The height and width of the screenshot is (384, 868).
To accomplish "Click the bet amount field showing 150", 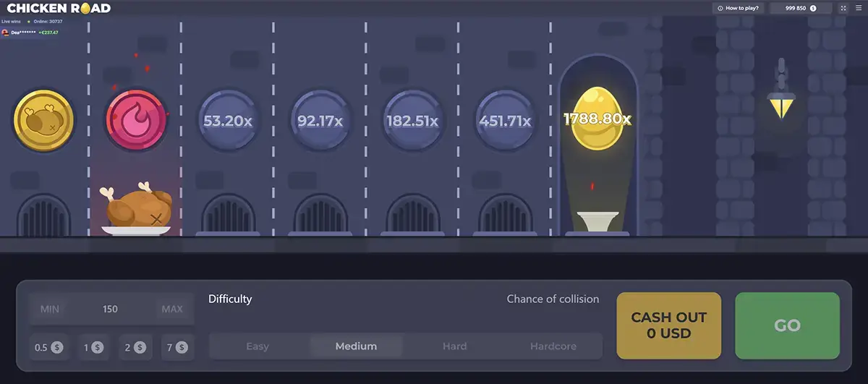I will [x=110, y=310].
